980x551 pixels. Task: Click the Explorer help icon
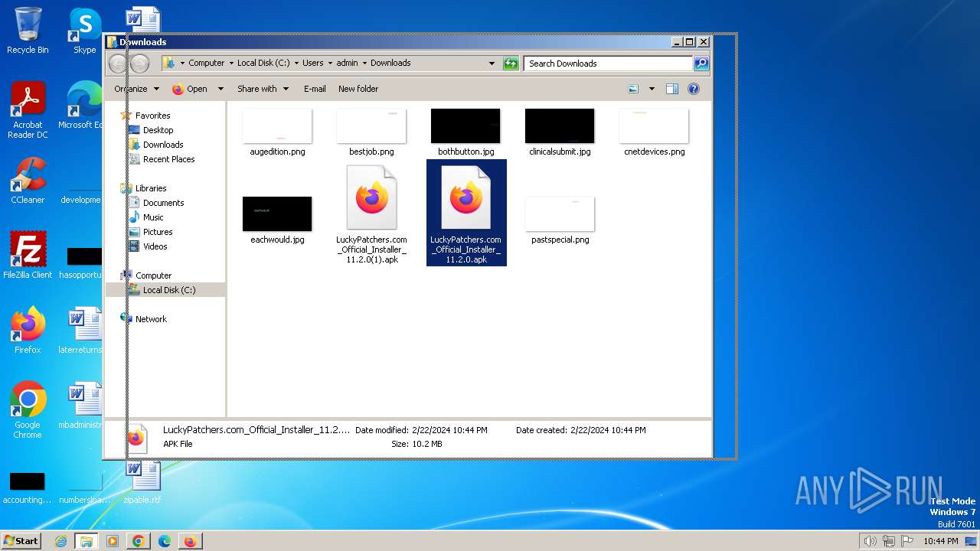(694, 89)
